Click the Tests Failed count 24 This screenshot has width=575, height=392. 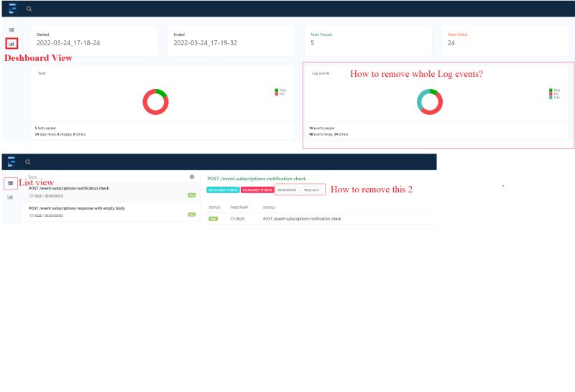pyautogui.click(x=451, y=43)
